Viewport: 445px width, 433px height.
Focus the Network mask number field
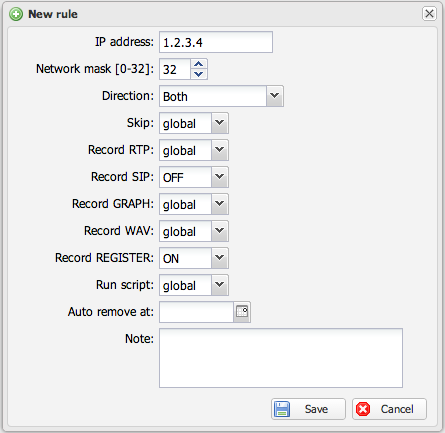[175, 69]
